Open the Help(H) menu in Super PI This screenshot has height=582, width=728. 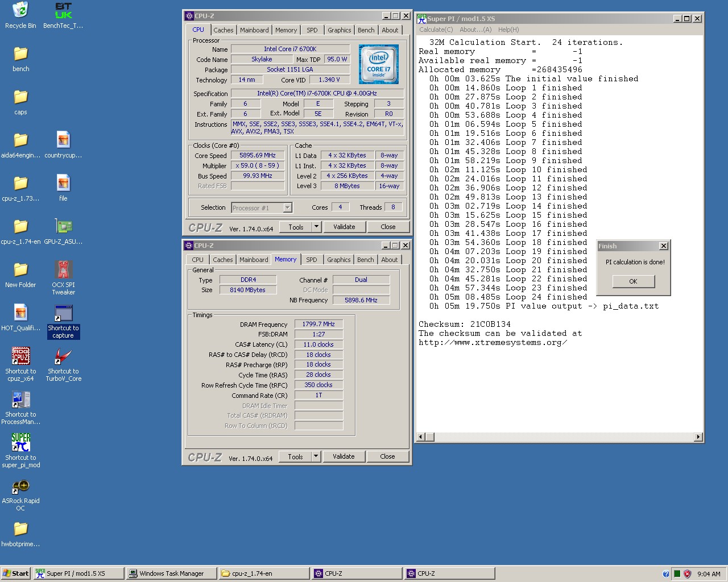click(508, 30)
